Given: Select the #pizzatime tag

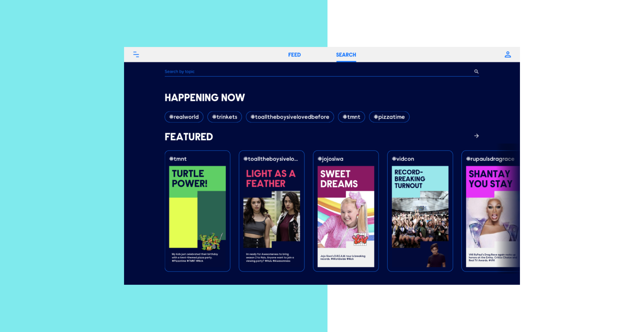Looking at the screenshot, I should 389,117.
